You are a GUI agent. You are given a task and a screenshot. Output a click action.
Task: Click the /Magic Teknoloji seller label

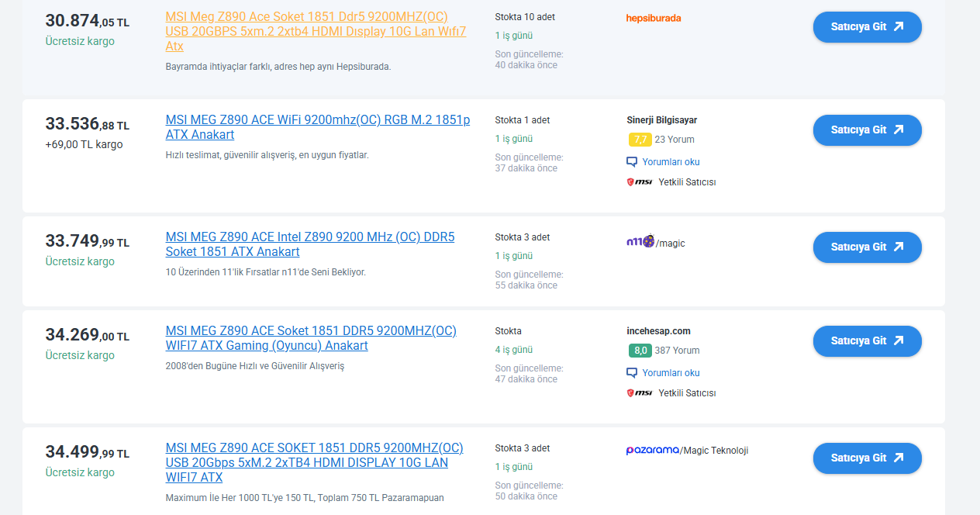click(714, 451)
